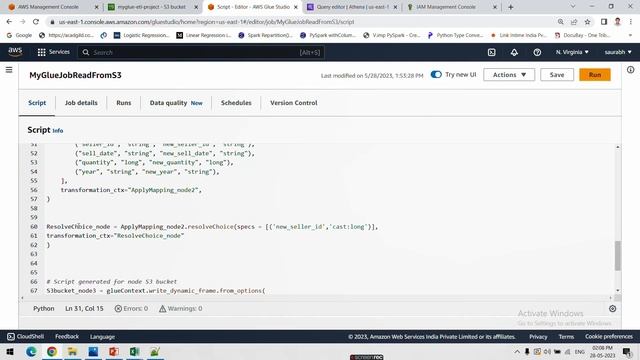Open editor settings gear icon

point(613,309)
